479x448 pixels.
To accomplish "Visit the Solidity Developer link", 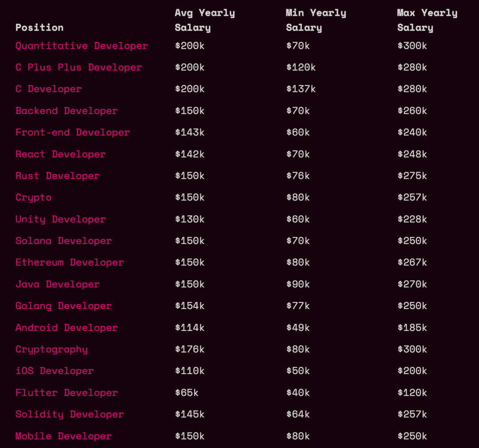I will click(69, 414).
